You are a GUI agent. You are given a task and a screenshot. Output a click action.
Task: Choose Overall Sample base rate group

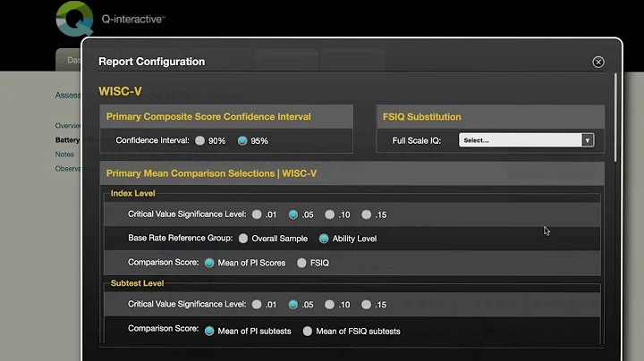(x=243, y=239)
